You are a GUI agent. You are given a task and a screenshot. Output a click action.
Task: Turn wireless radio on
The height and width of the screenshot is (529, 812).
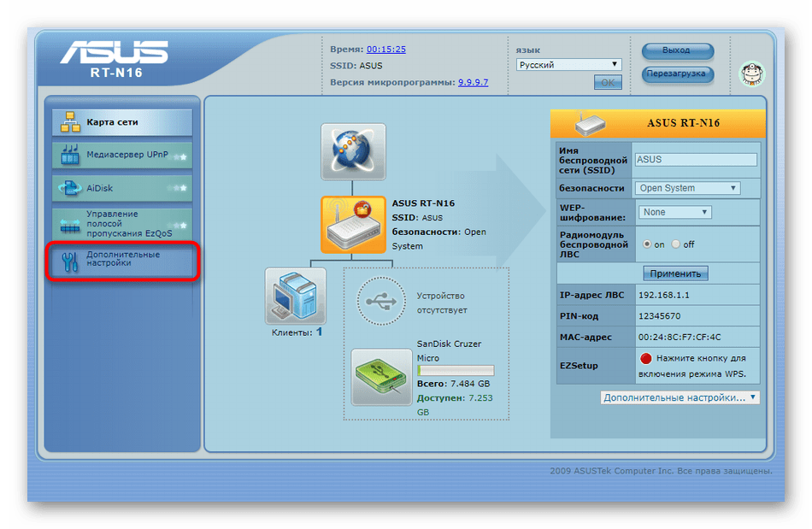click(x=647, y=244)
